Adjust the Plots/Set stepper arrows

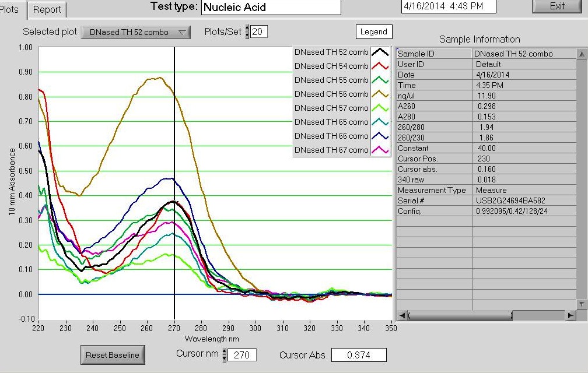coord(247,32)
